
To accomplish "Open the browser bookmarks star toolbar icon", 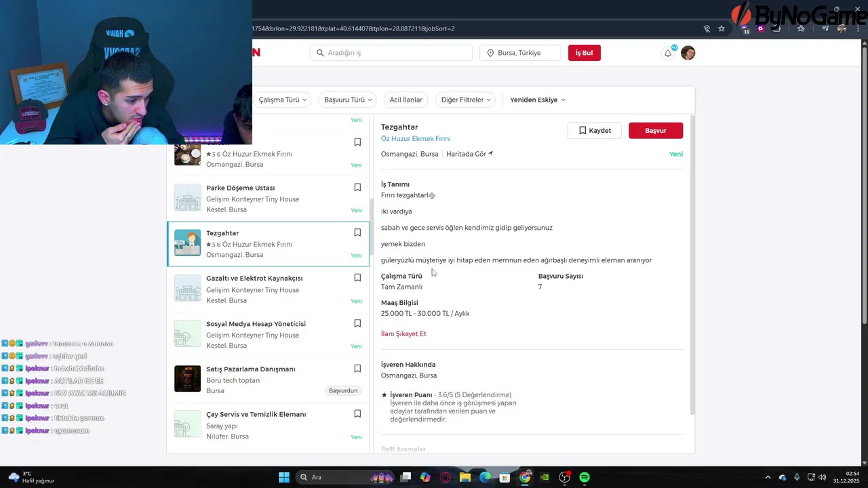I will pos(801,28).
